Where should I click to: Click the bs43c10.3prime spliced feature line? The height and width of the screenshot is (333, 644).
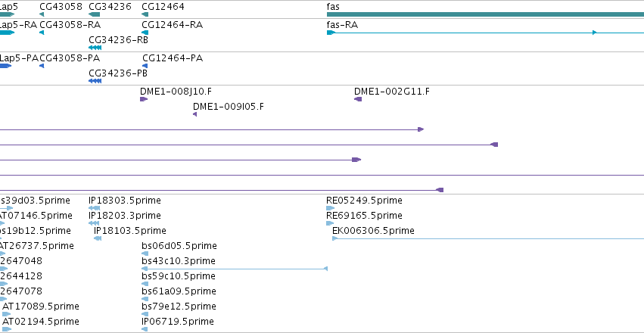tap(234, 269)
